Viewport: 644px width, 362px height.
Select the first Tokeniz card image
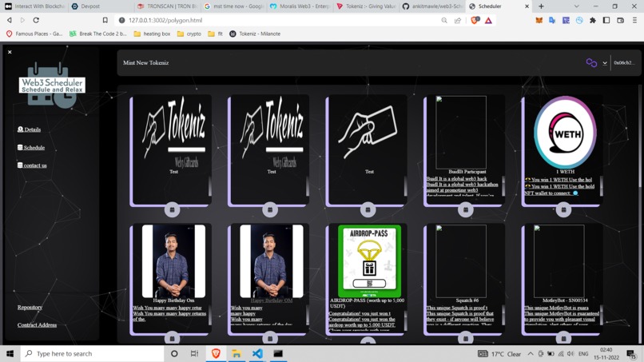[x=173, y=133]
